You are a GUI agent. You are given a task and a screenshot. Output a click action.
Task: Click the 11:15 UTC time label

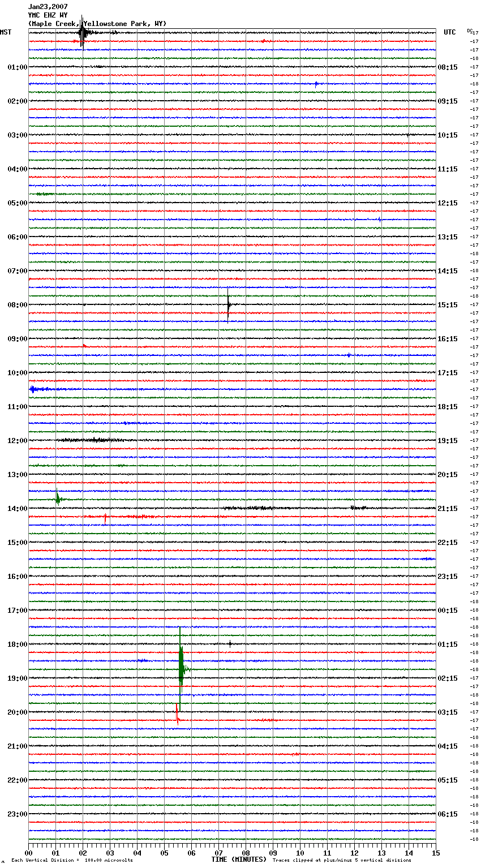(x=448, y=169)
